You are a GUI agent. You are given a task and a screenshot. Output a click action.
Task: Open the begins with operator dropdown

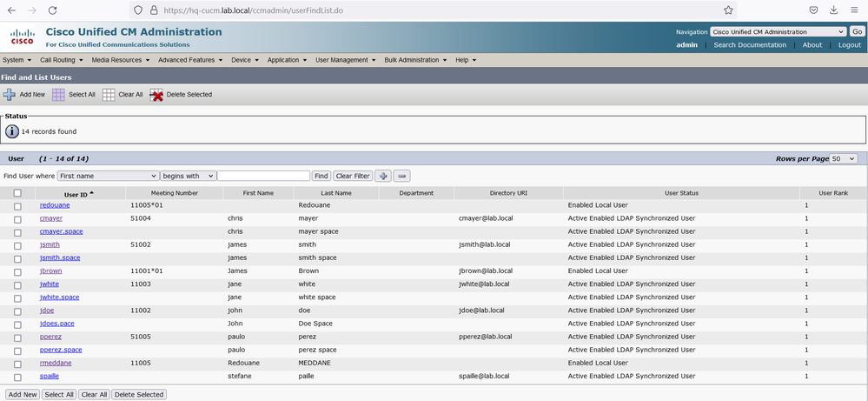(188, 176)
